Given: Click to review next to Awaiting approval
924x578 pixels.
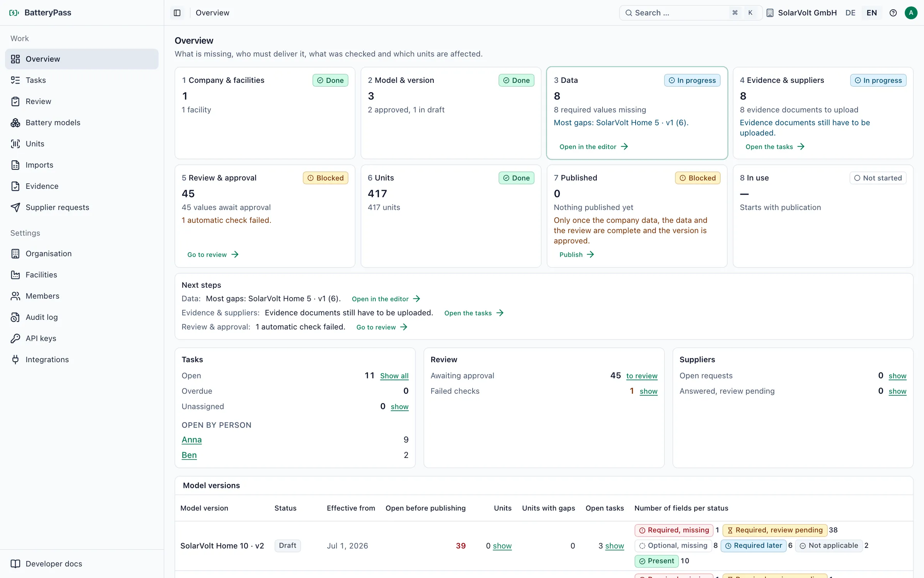Looking at the screenshot, I should pos(642,376).
